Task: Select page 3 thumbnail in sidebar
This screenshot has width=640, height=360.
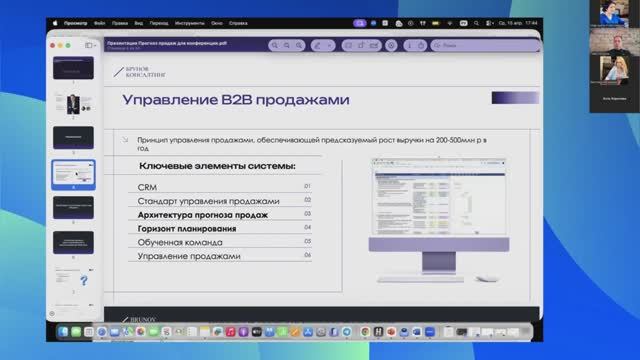Action: click(x=73, y=138)
